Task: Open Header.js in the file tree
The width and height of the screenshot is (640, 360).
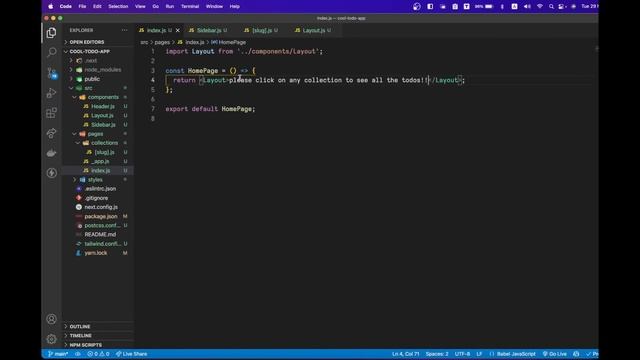Action: (98, 107)
